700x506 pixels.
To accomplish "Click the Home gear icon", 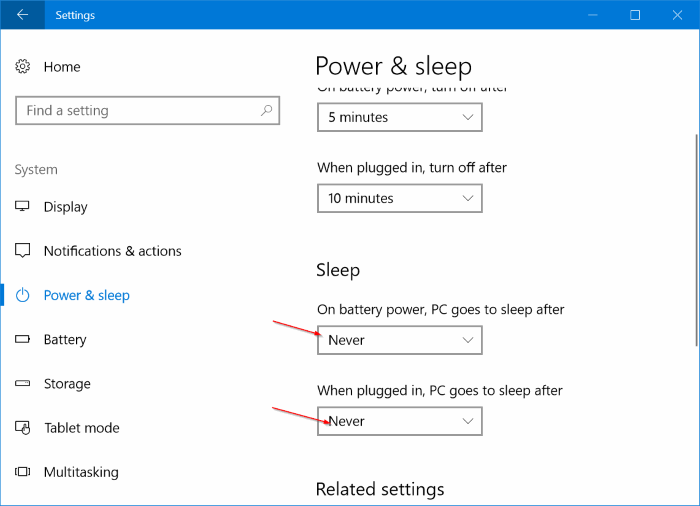I will (x=23, y=67).
